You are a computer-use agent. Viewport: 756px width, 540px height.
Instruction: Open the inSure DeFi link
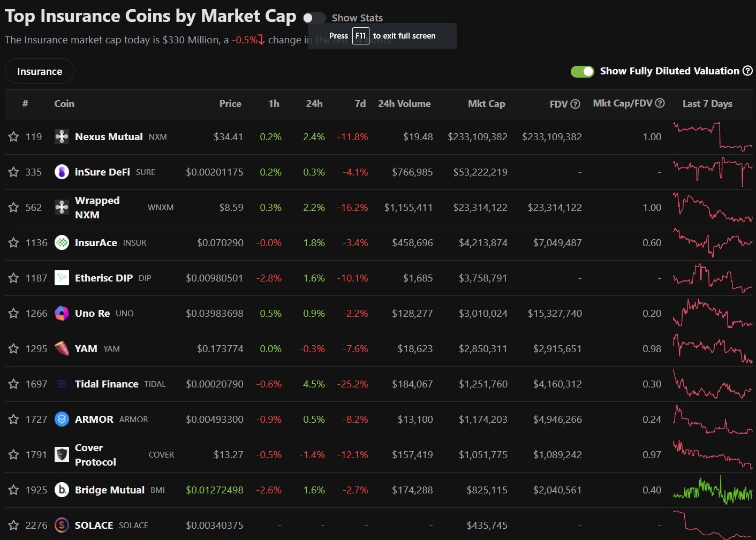tap(102, 172)
